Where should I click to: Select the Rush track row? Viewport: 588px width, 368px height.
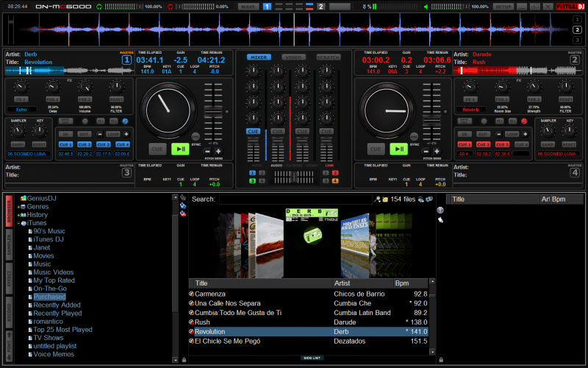308,322
